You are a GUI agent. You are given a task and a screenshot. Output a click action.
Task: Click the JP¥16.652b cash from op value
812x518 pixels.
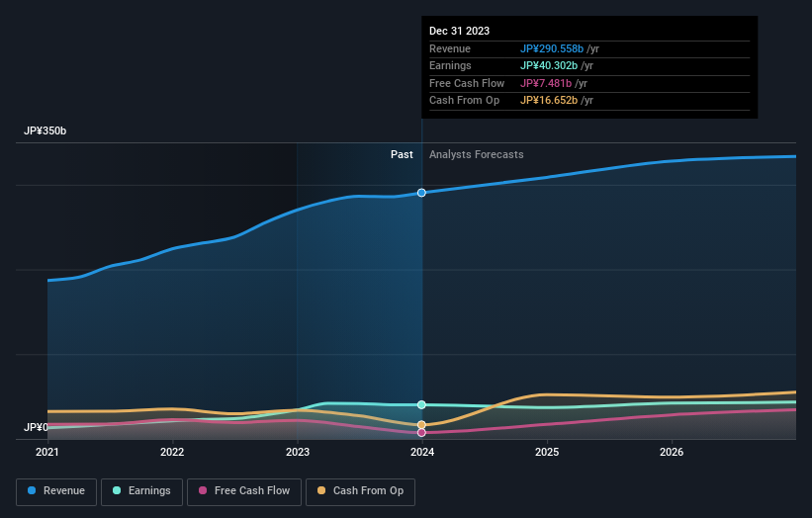pos(548,101)
